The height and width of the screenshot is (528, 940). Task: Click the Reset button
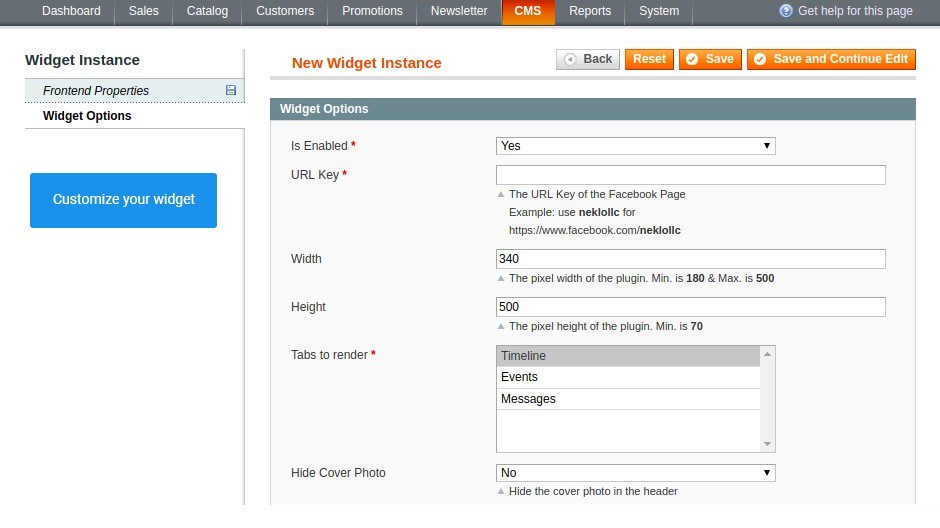point(649,59)
